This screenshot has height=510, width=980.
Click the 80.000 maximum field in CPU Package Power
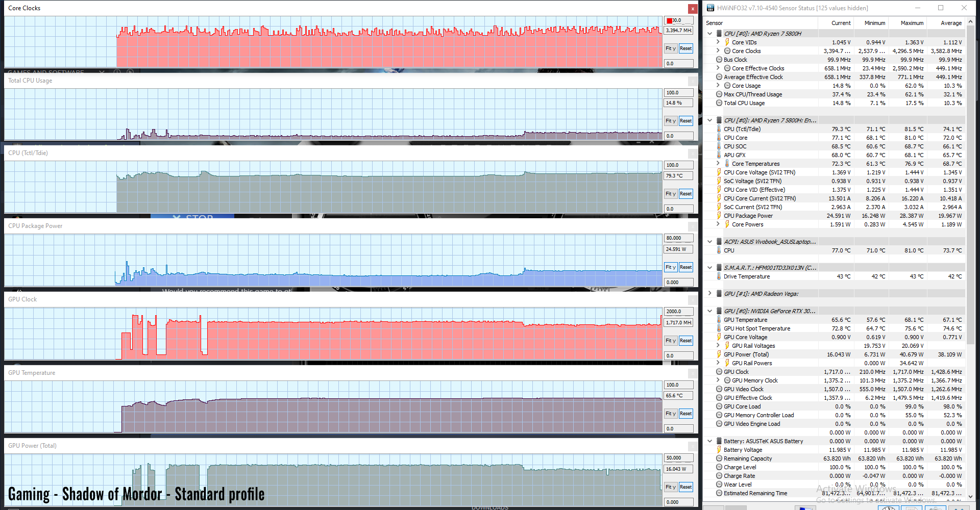(678, 238)
